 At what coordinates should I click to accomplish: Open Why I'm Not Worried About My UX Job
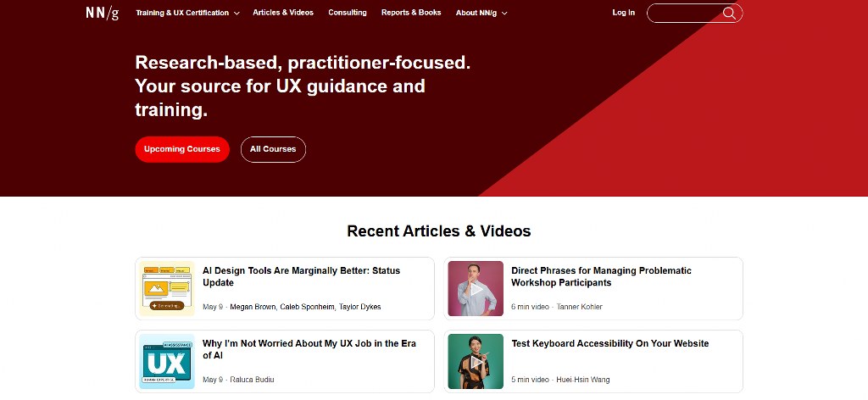309,350
